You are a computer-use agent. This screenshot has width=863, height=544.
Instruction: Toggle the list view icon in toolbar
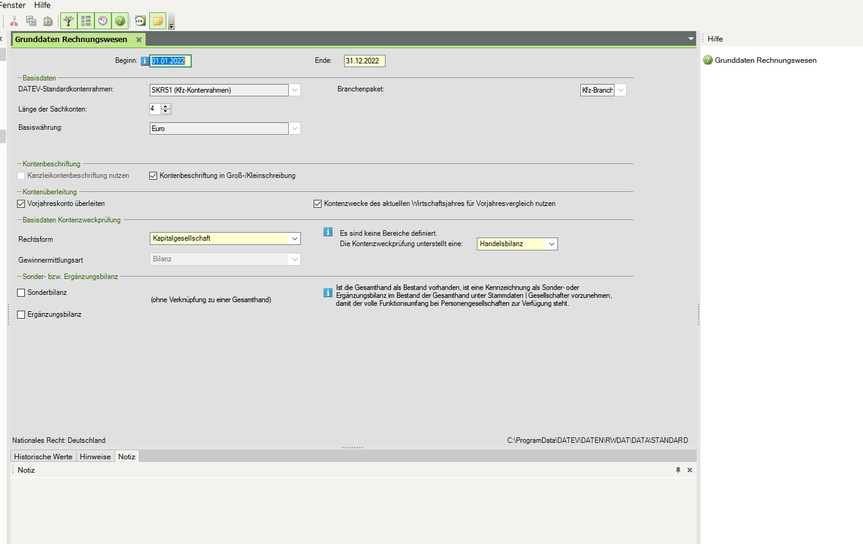tap(86, 21)
